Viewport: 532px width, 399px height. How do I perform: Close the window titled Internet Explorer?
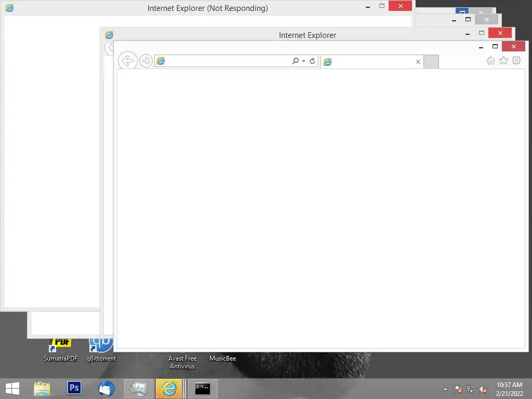(500, 33)
